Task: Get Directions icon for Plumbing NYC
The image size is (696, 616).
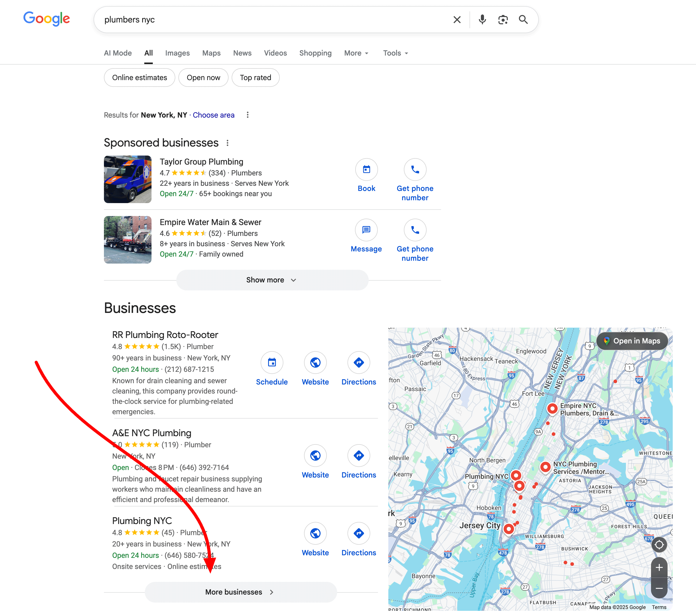Action: tap(359, 533)
